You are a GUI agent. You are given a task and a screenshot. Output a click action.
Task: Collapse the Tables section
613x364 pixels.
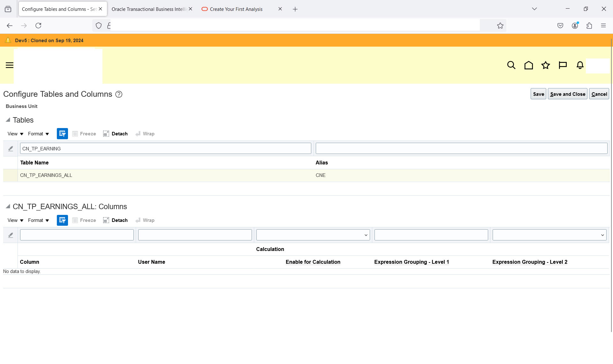pyautogui.click(x=8, y=120)
